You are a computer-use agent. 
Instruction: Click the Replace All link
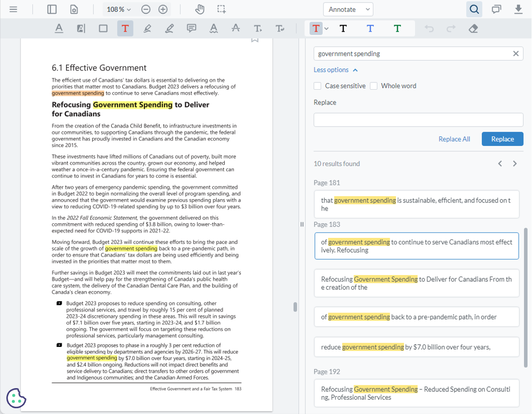[x=454, y=139]
